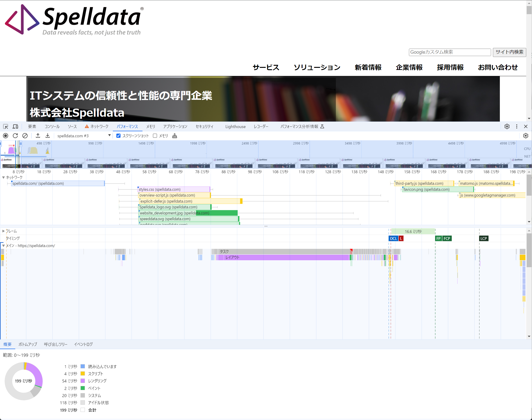The height and width of the screenshot is (420, 532).
Task: Select the 16.6 ミリ秒 frame bar
Action: click(413, 231)
